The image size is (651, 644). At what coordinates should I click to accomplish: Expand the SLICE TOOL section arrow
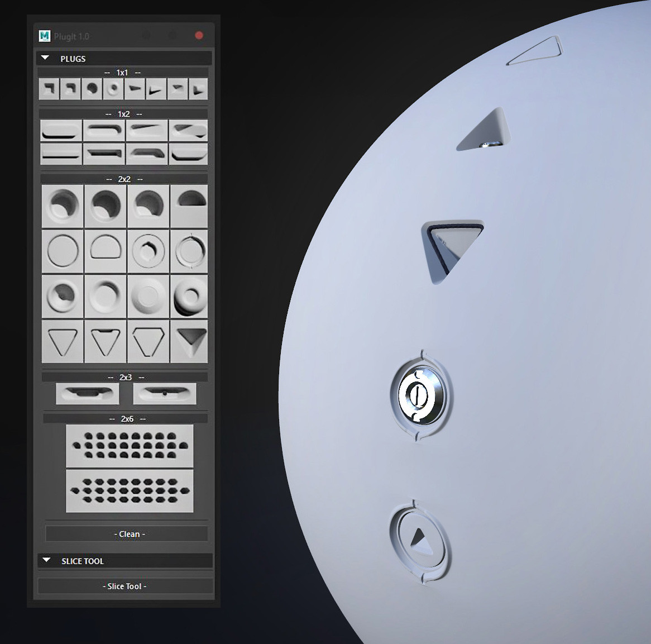[x=45, y=560]
